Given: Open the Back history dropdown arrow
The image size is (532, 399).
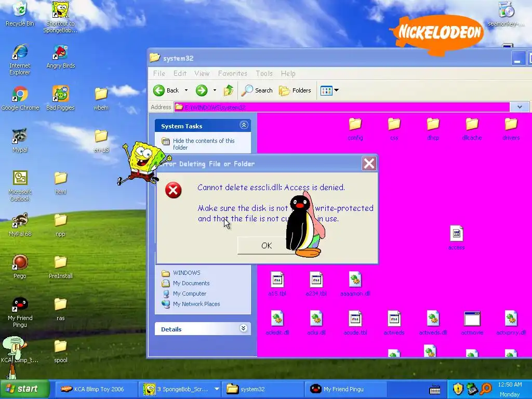Looking at the screenshot, I should (x=186, y=90).
